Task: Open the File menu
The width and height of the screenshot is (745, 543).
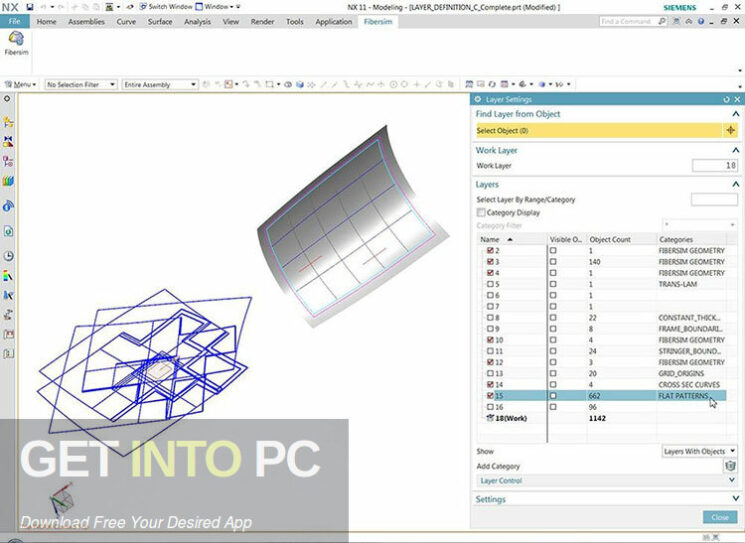Action: (15, 21)
